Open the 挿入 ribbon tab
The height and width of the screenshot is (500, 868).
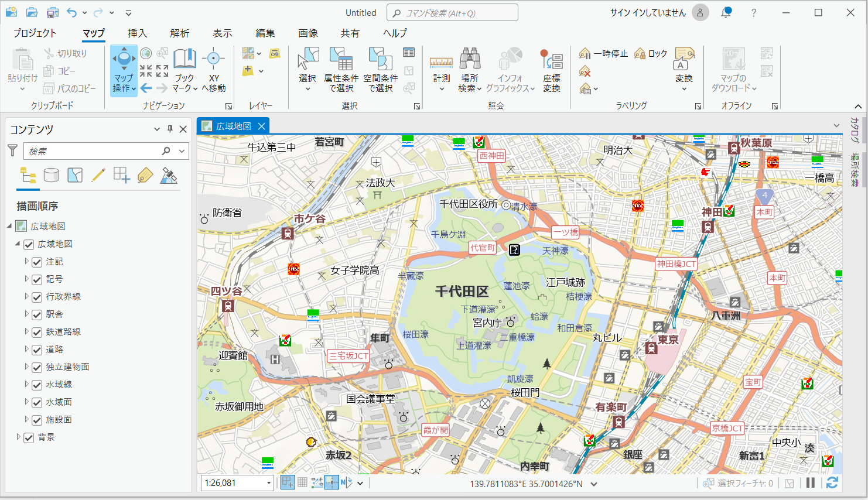137,33
